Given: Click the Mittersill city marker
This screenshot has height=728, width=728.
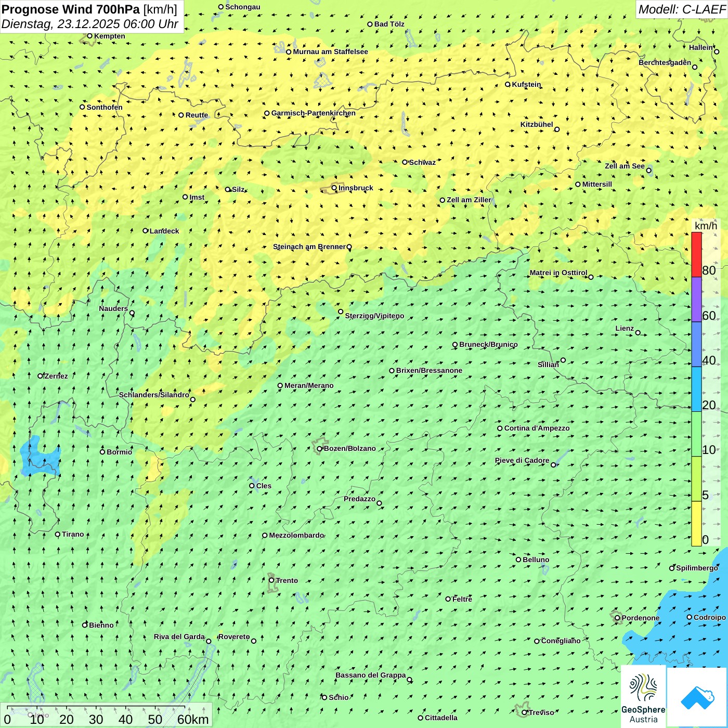Looking at the screenshot, I should (578, 185).
